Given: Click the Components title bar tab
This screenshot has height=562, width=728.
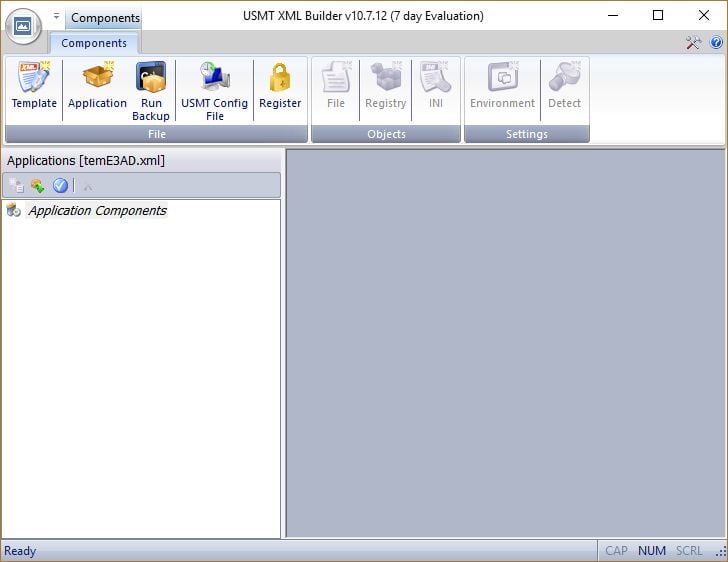Looking at the screenshot, I should [105, 18].
